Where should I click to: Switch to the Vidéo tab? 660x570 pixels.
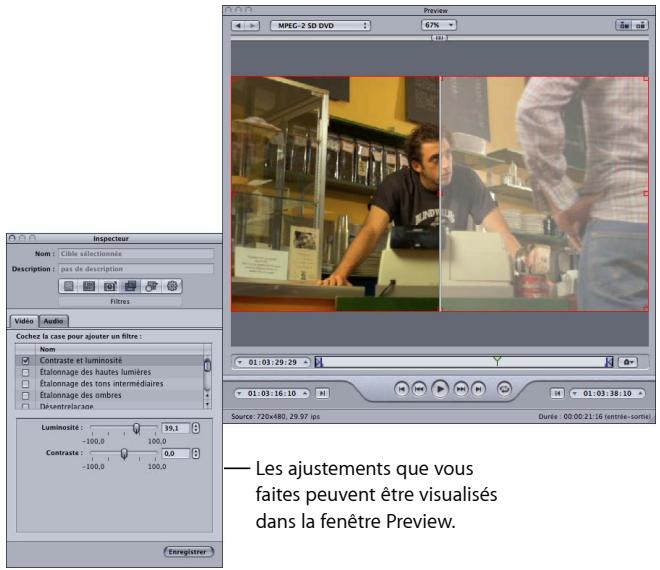tap(24, 321)
